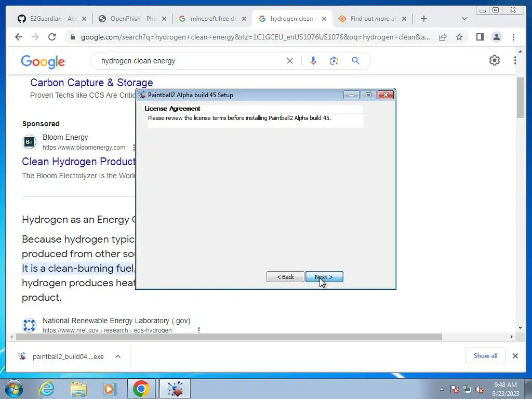Click NREL site favicon
Viewport: 532px width, 399px height.
point(29,325)
